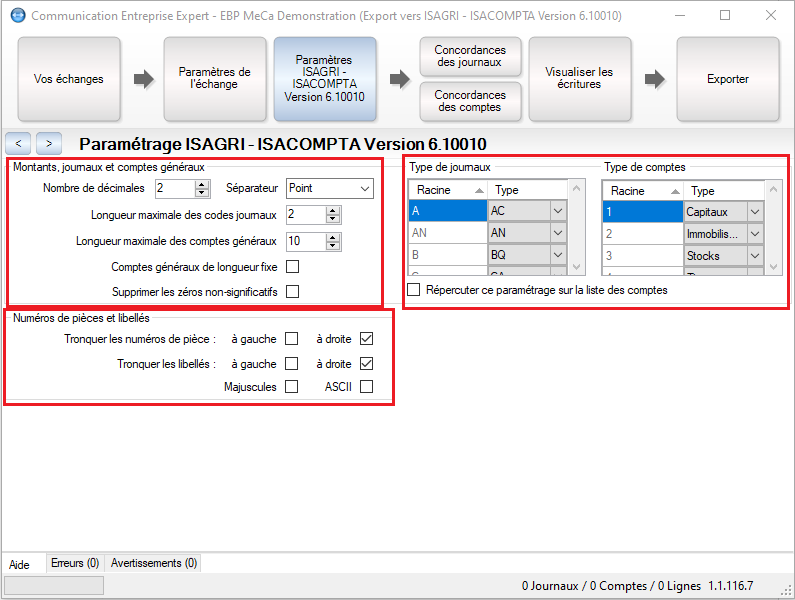Check truncate piece numbers à gauche

click(292, 338)
